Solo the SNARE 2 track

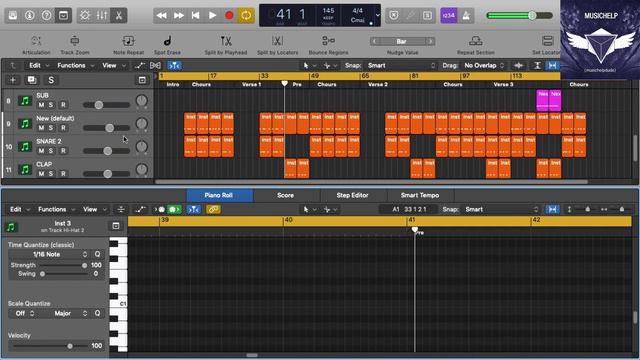(51, 151)
